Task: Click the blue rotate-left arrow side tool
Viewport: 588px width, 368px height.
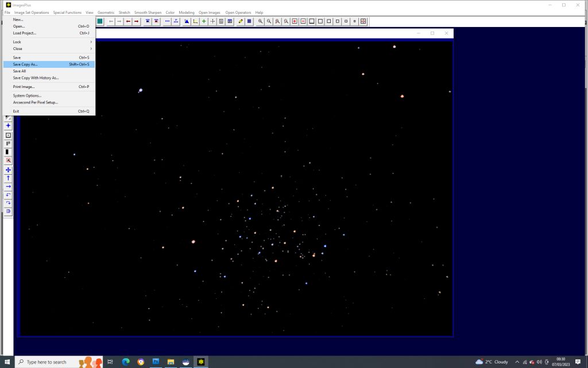Action: coord(8,195)
